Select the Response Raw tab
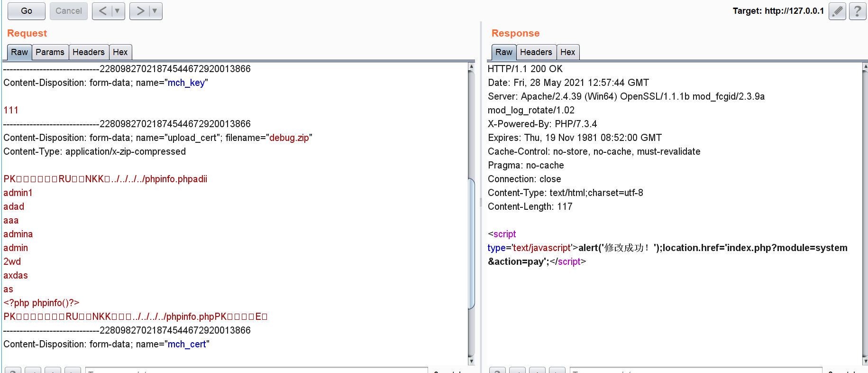This screenshot has height=373, width=868. pyautogui.click(x=504, y=52)
